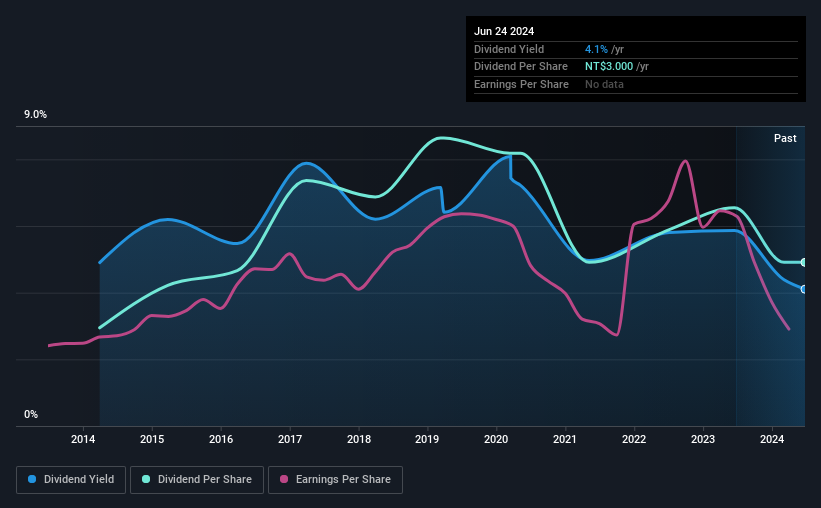The image size is (821, 508).
Task: Click the 2022 x-axis label
Action: pos(634,439)
